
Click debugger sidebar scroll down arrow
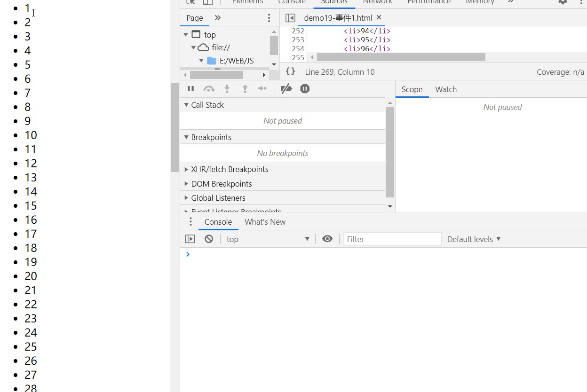390,206
